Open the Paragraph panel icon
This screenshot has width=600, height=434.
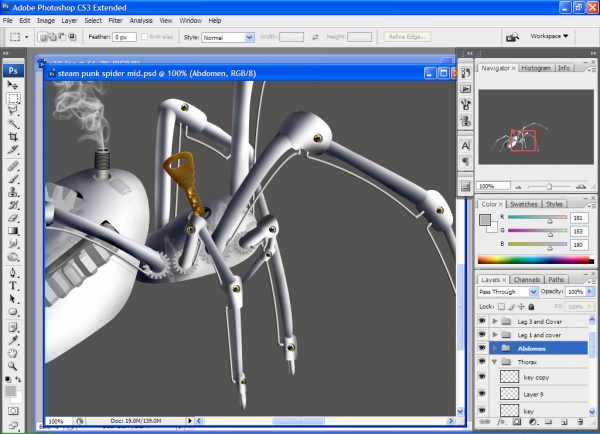(465, 162)
